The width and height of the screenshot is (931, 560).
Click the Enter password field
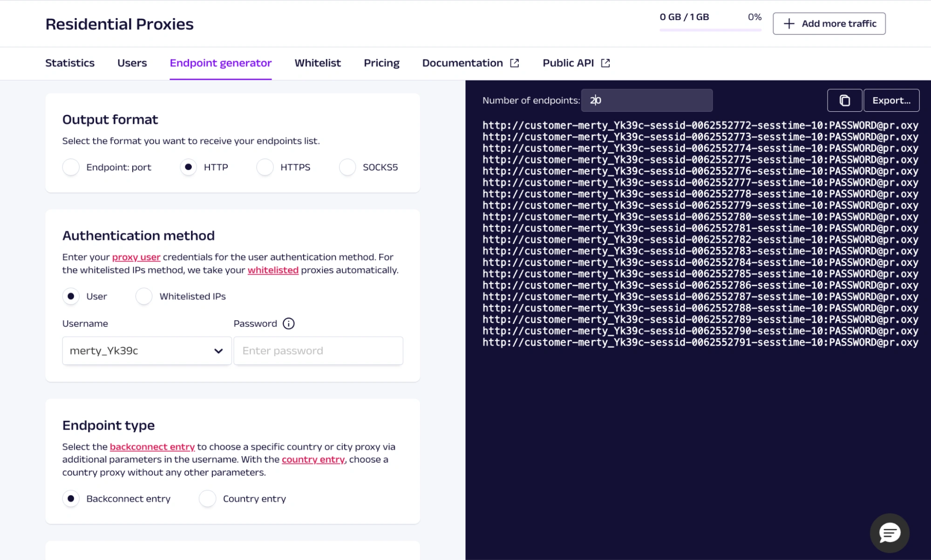(318, 351)
